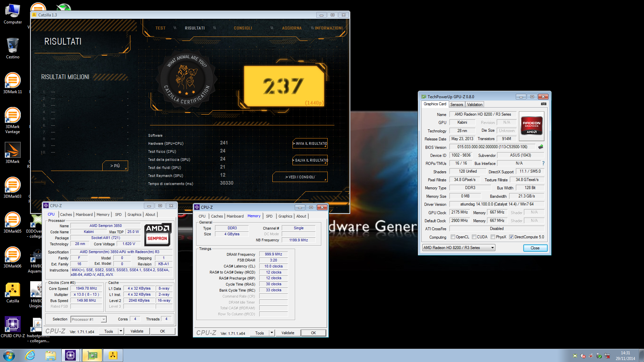Click VEDI I CONSIGLI button
The image size is (644, 362).
(300, 177)
